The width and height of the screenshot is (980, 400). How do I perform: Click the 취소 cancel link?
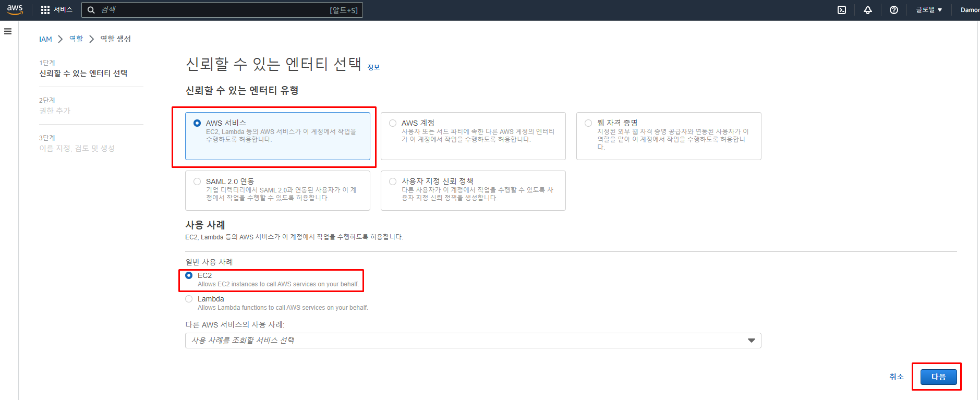[897, 377]
